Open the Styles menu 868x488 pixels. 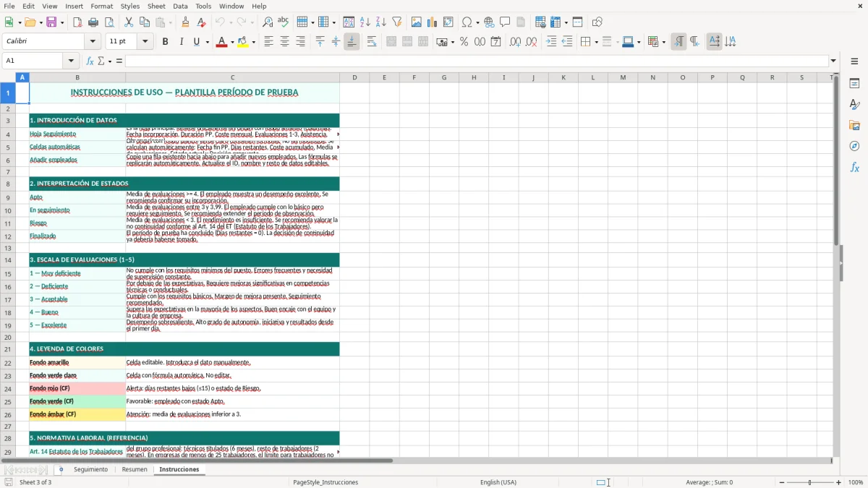(x=130, y=6)
